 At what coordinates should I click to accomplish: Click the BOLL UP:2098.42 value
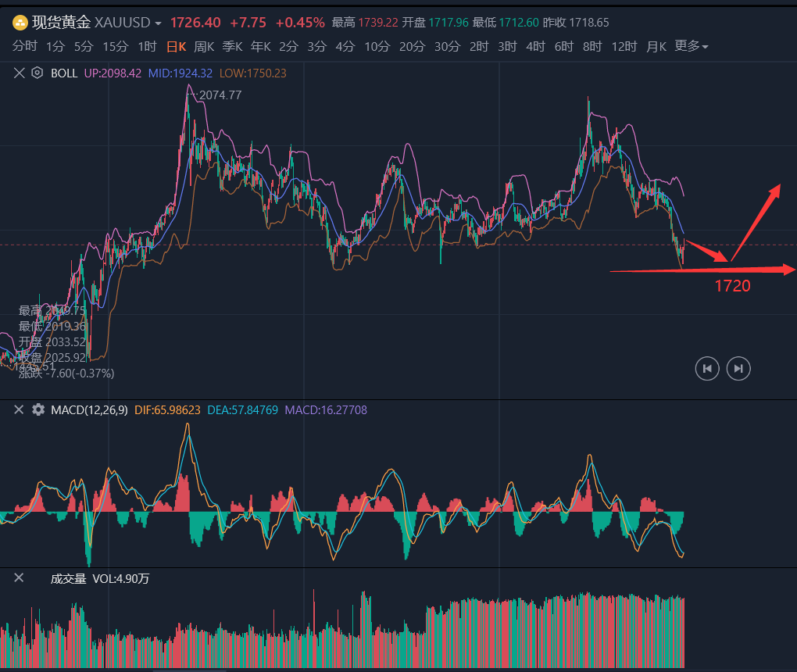pos(113,73)
